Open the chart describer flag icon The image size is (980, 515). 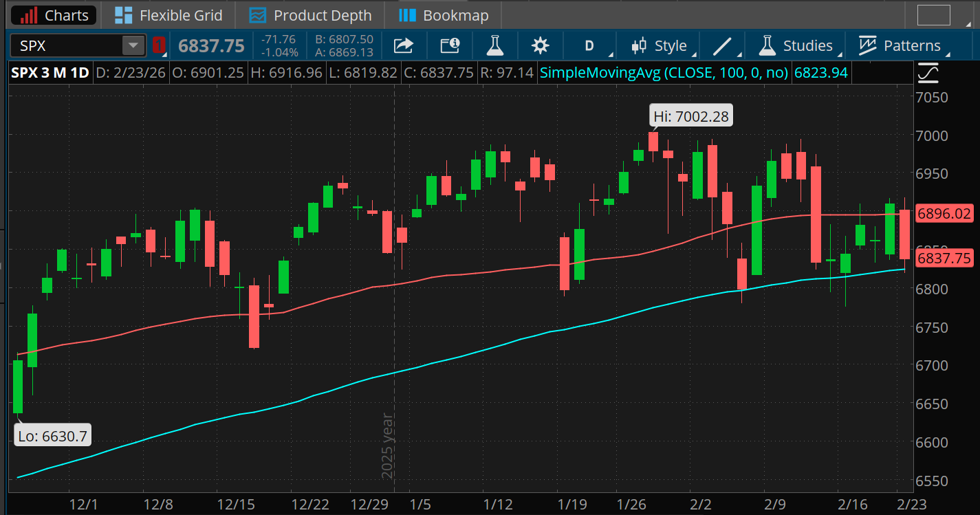point(451,45)
